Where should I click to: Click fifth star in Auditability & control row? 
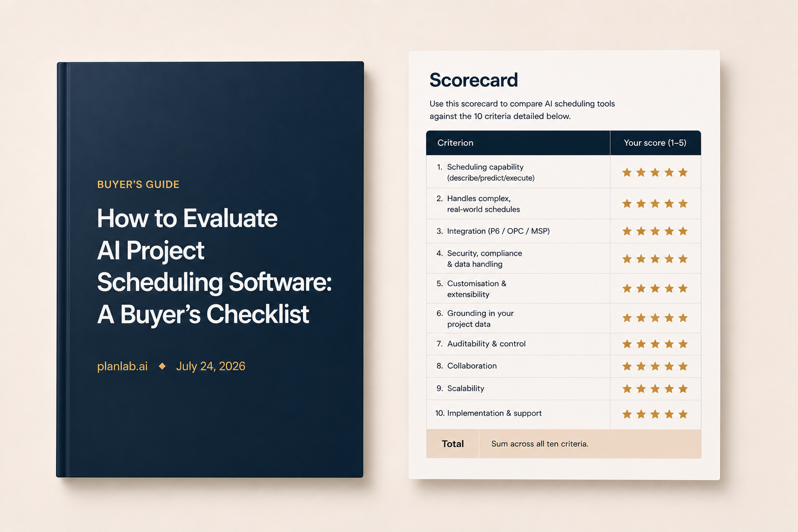(x=683, y=344)
